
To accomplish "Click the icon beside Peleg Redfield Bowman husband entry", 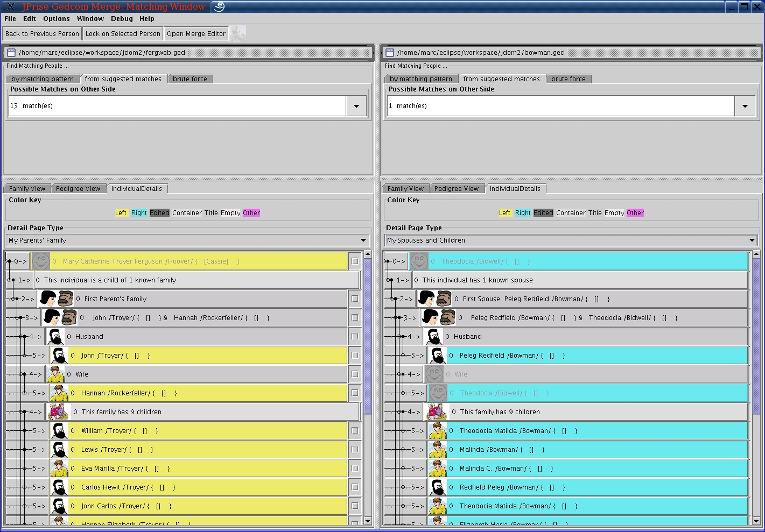I will [x=438, y=356].
